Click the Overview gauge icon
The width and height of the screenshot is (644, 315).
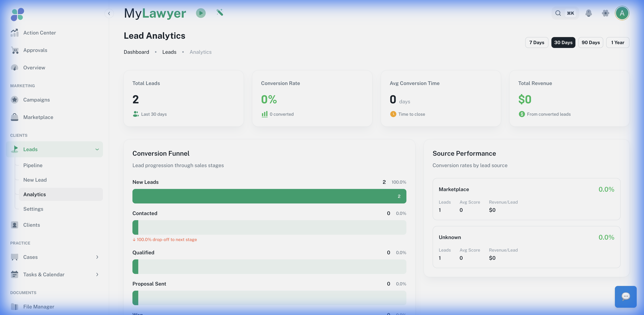[x=15, y=68]
